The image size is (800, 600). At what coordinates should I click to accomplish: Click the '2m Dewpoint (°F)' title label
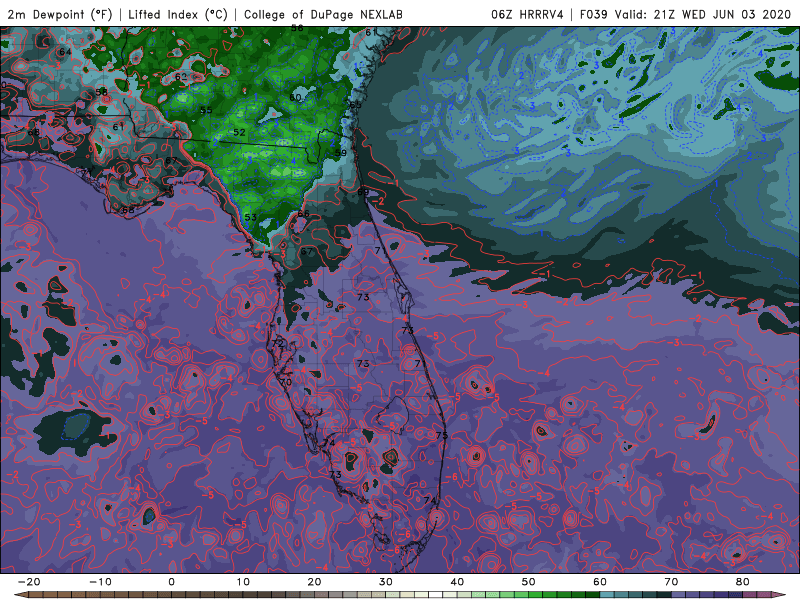(60, 14)
